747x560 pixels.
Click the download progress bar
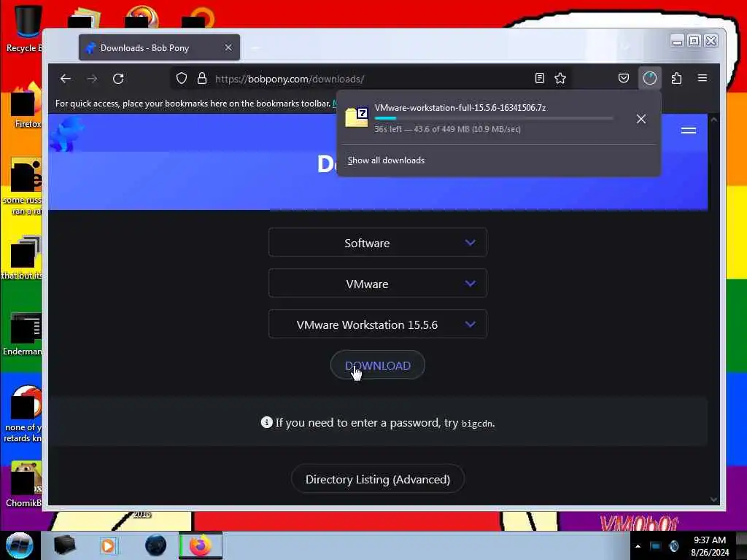(494, 118)
